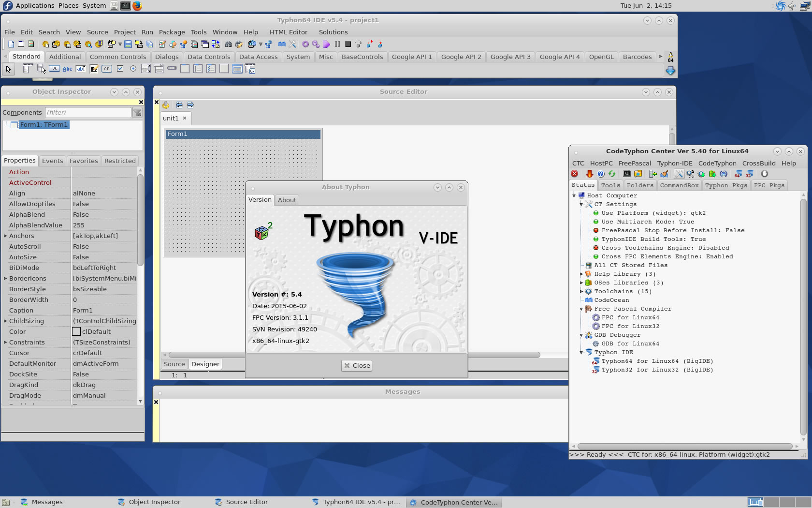This screenshot has width=812, height=508.
Task: Expand the BorderIcons property in Object Inspector
Action: (x=5, y=279)
